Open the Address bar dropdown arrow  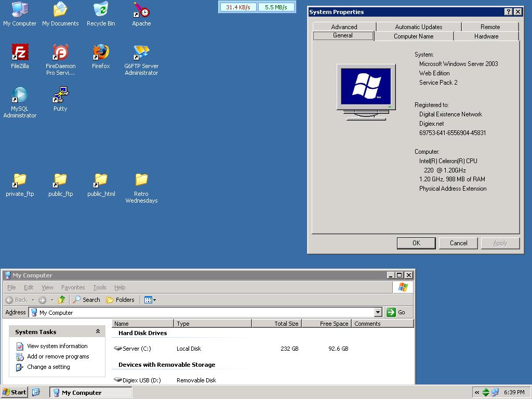[378, 312]
